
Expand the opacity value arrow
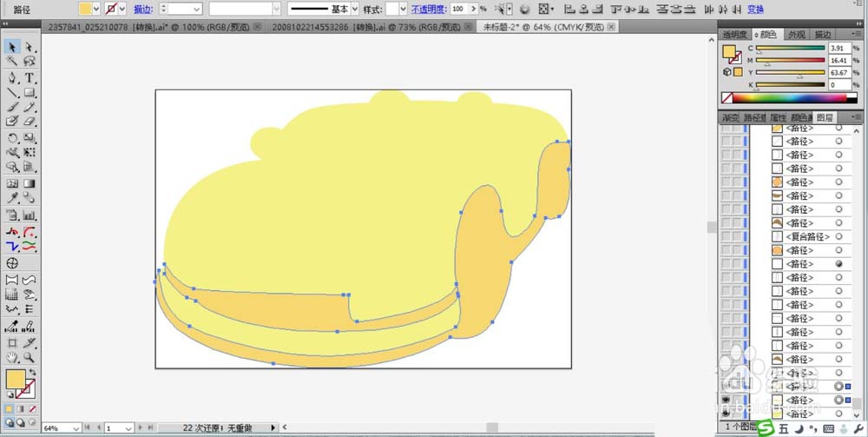tap(473, 9)
